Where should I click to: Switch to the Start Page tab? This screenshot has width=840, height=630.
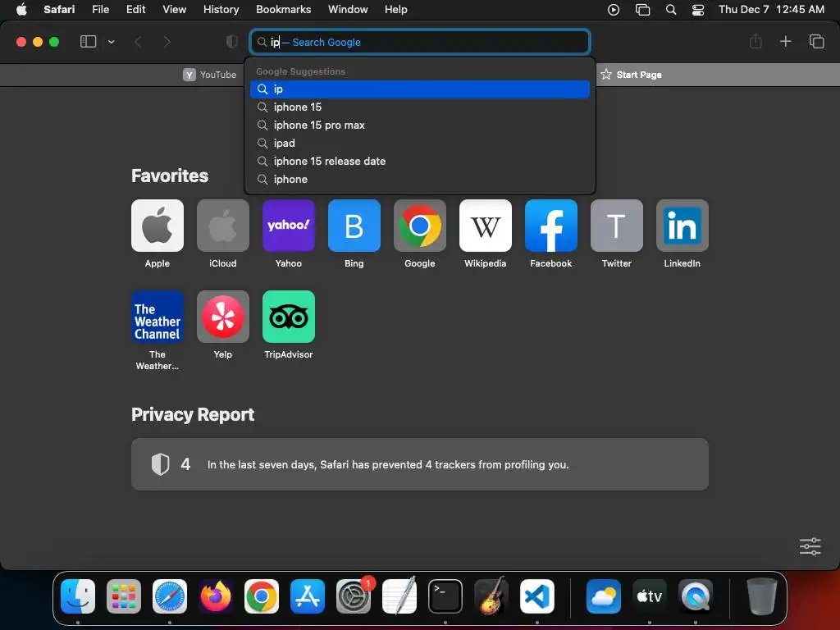(631, 75)
